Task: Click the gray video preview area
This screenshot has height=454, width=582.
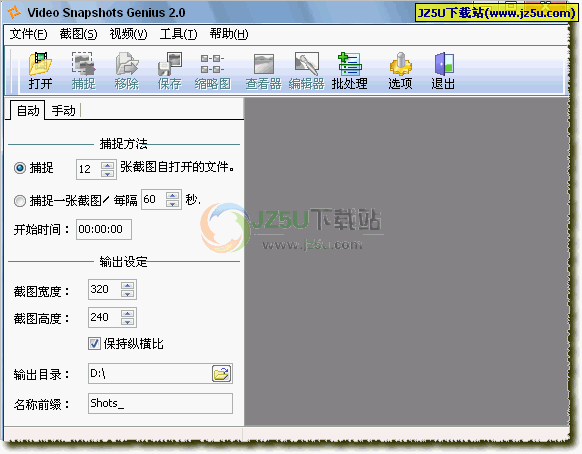Action: pyautogui.click(x=406, y=262)
